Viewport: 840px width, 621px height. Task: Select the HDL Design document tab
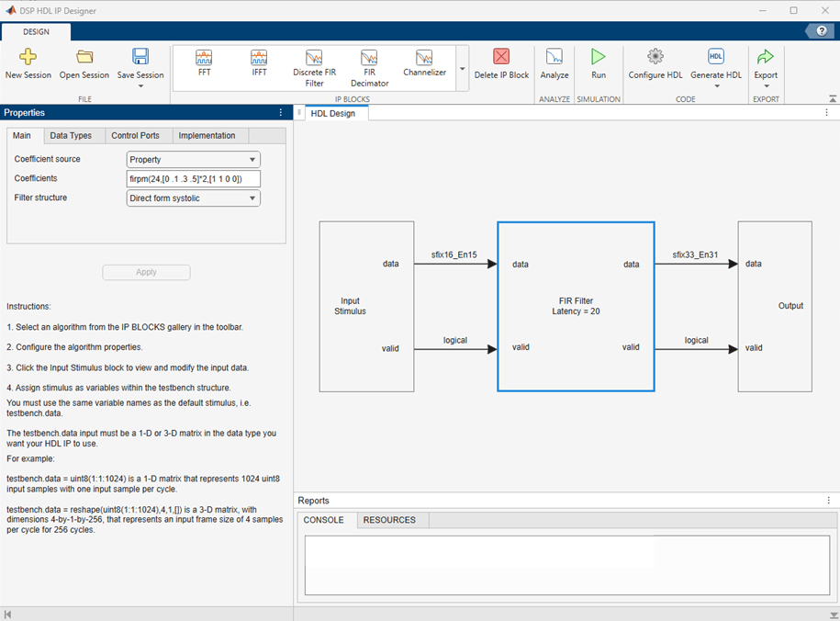[x=332, y=114]
